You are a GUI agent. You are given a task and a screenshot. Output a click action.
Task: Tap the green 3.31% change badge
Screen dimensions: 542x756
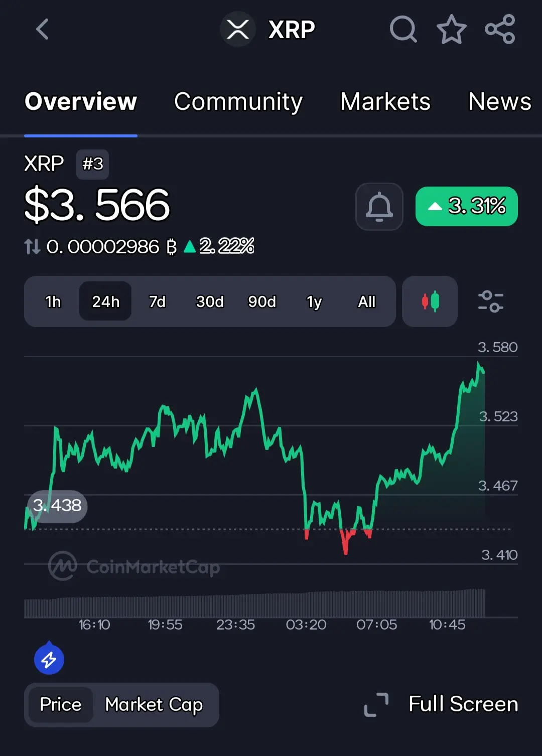[467, 206]
